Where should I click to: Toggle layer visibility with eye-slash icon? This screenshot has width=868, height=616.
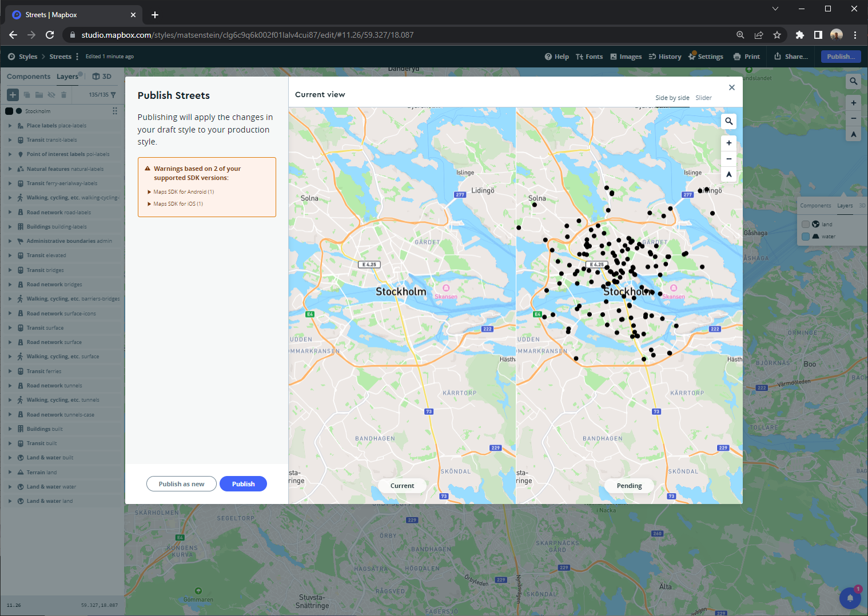(x=51, y=95)
